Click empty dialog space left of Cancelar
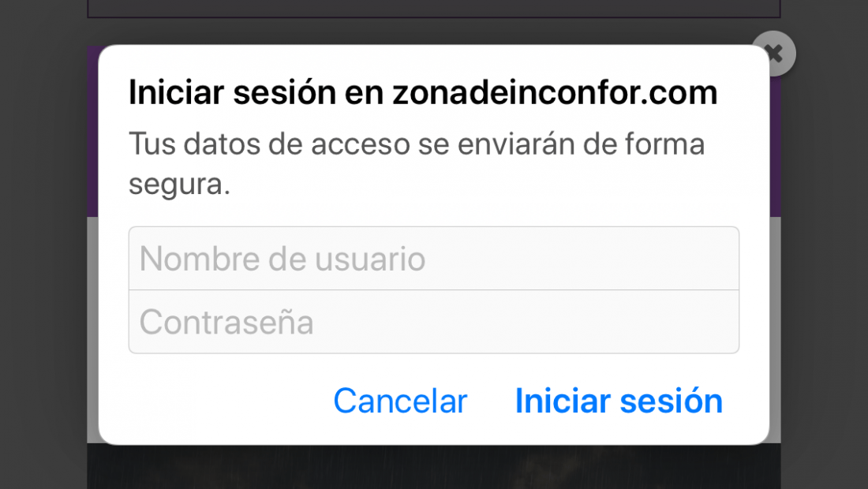This screenshot has width=868, height=489. pos(216,401)
